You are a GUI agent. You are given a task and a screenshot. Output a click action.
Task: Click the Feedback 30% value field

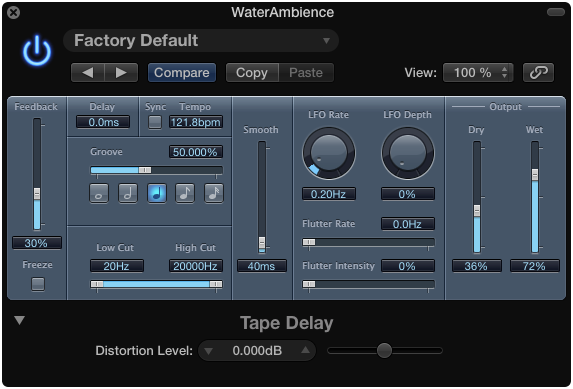(37, 243)
